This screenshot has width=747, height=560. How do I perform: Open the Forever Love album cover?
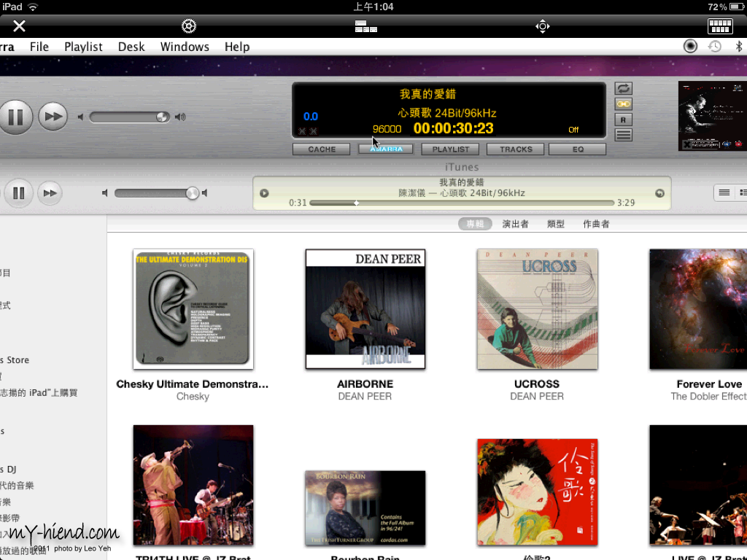(x=698, y=309)
